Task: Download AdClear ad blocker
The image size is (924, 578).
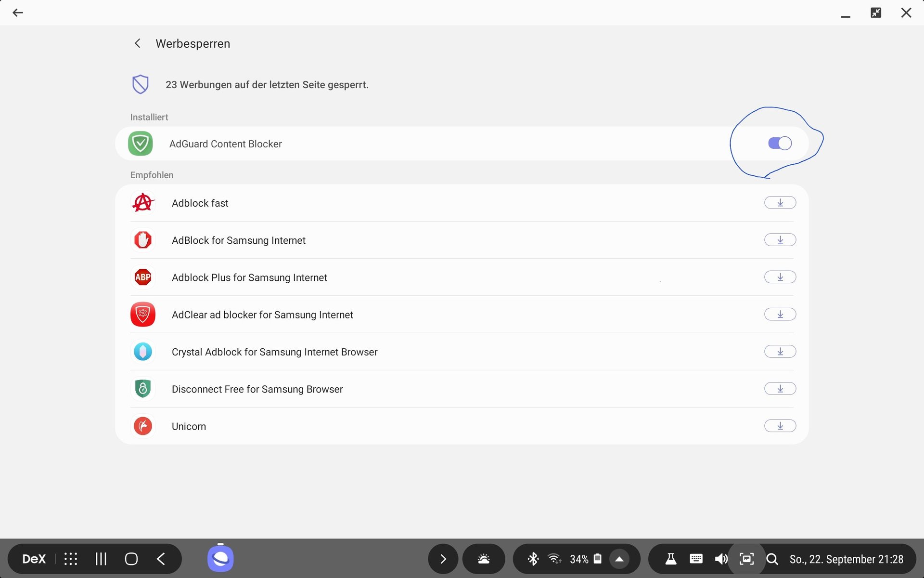Action: (780, 314)
